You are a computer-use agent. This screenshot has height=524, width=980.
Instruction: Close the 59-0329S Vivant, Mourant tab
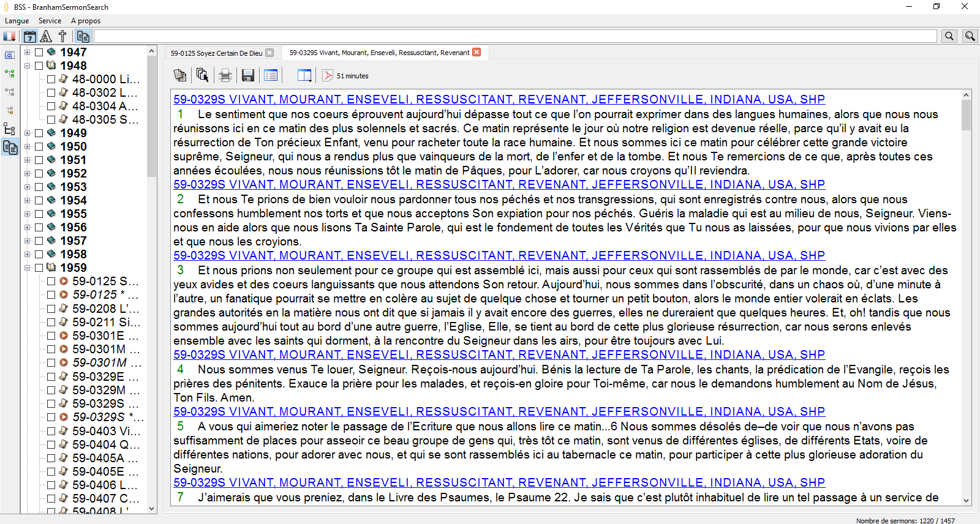pos(477,52)
